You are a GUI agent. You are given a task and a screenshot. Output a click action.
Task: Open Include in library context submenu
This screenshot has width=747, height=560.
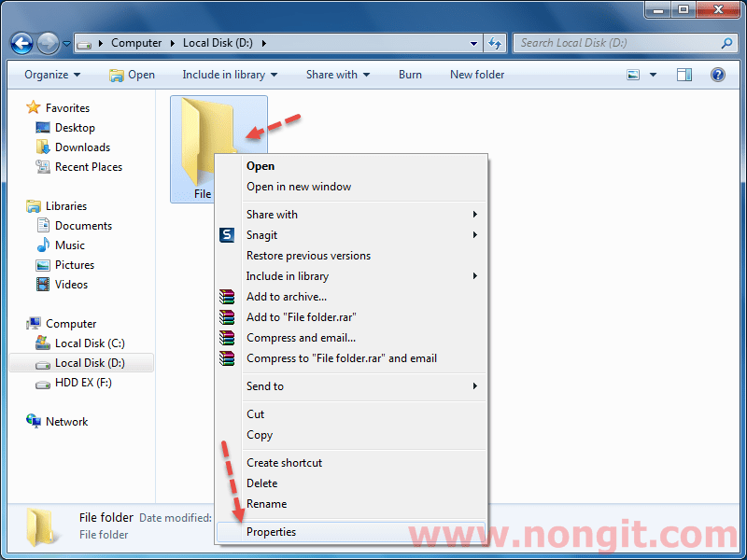pyautogui.click(x=352, y=275)
